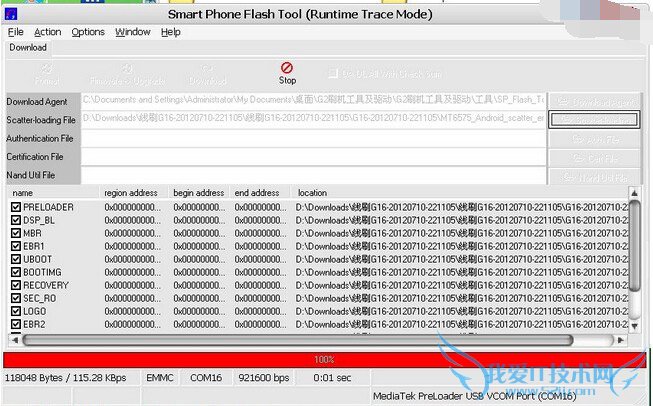This screenshot has height=406, width=653.
Task: Click the vertical scrollbar up arrow
Action: tap(634, 193)
